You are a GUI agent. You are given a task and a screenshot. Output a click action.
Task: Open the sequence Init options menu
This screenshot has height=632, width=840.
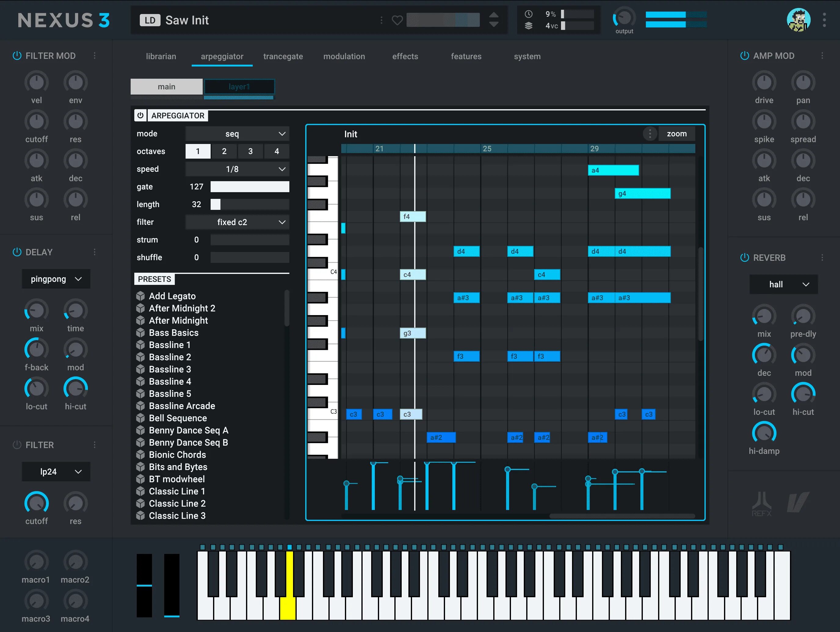point(650,134)
